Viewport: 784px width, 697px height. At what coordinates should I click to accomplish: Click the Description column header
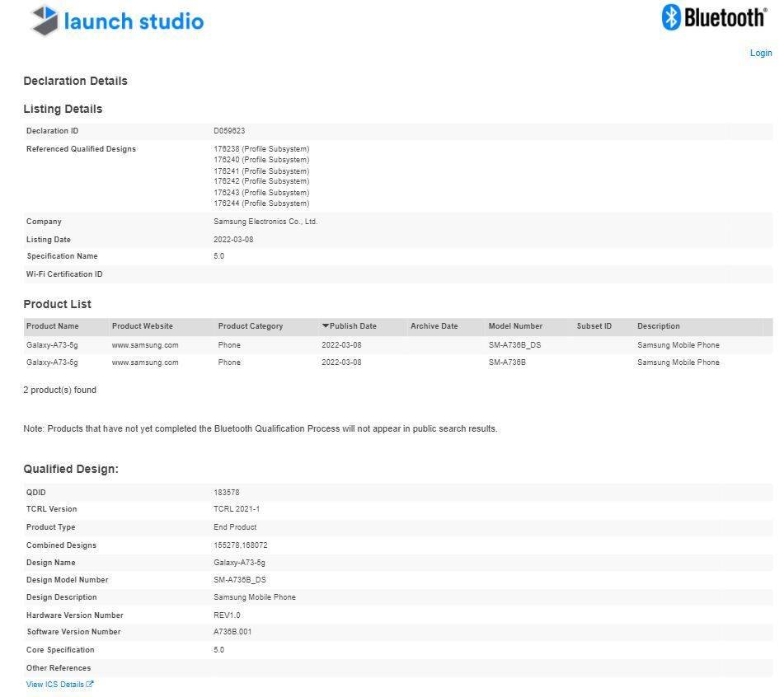[659, 325]
